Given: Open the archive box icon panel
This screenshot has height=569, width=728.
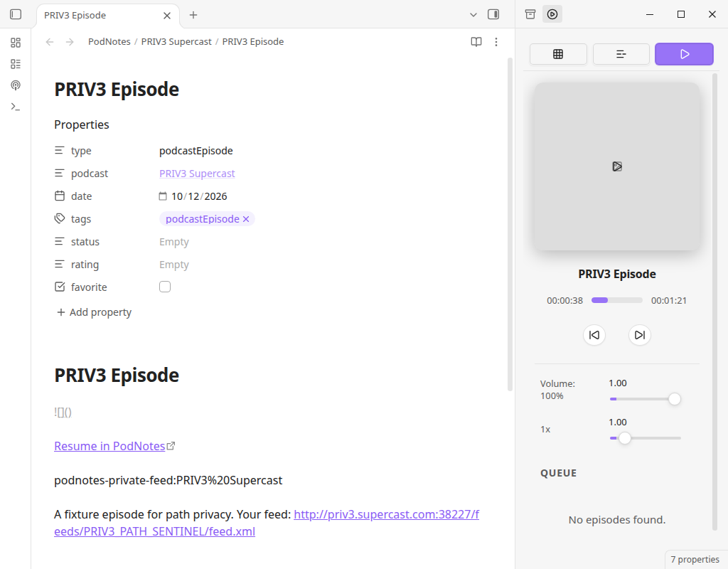Looking at the screenshot, I should coord(530,14).
